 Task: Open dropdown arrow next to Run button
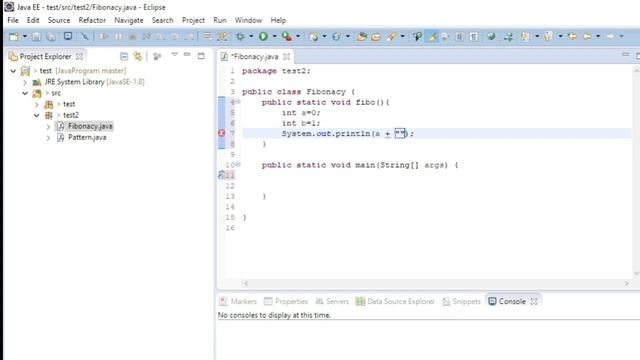coord(274,36)
